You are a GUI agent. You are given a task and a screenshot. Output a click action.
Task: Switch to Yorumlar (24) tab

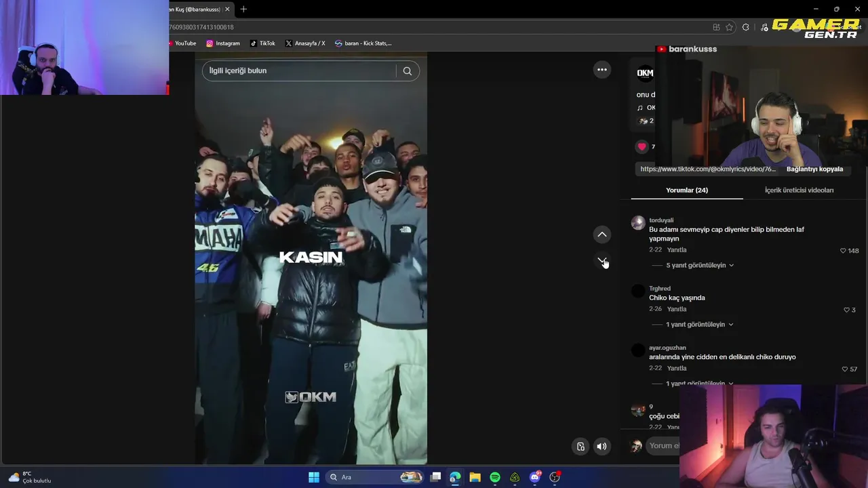tap(687, 190)
